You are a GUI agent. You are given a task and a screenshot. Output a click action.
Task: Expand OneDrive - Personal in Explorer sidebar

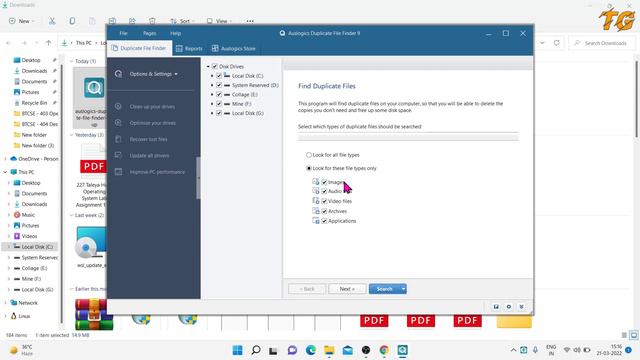tap(5, 159)
